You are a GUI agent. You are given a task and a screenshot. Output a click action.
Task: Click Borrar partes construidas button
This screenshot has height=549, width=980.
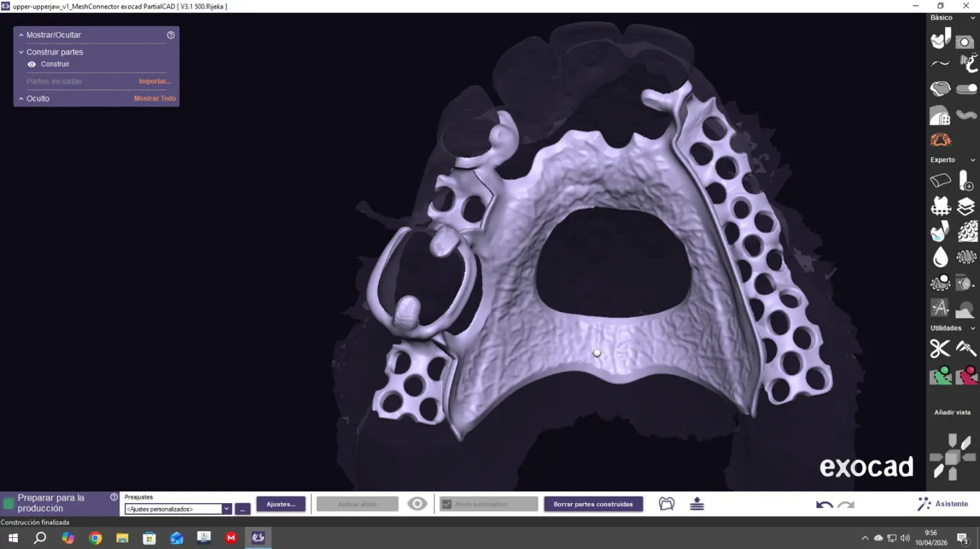pos(593,504)
